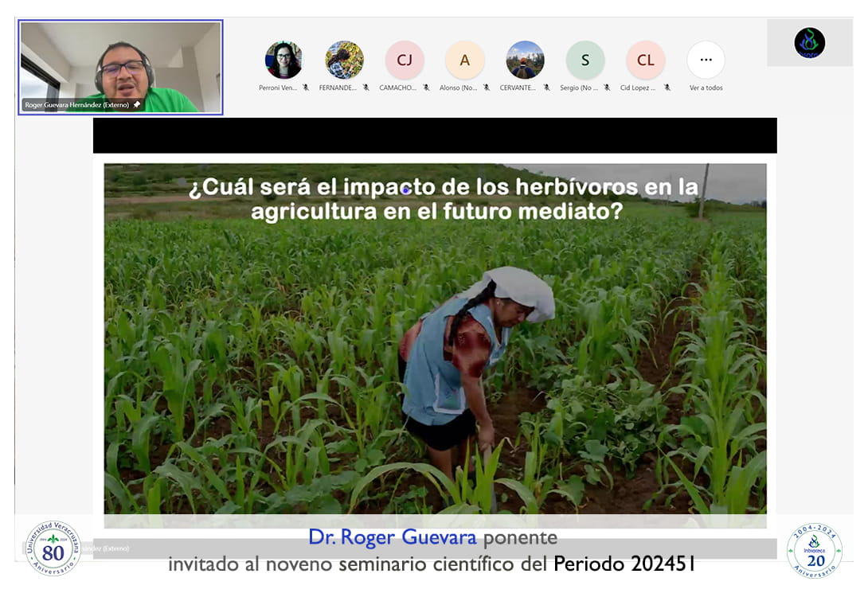The width and height of the screenshot is (868, 605).
Task: Click Sergio's 'S' avatar circle
Action: 585,60
